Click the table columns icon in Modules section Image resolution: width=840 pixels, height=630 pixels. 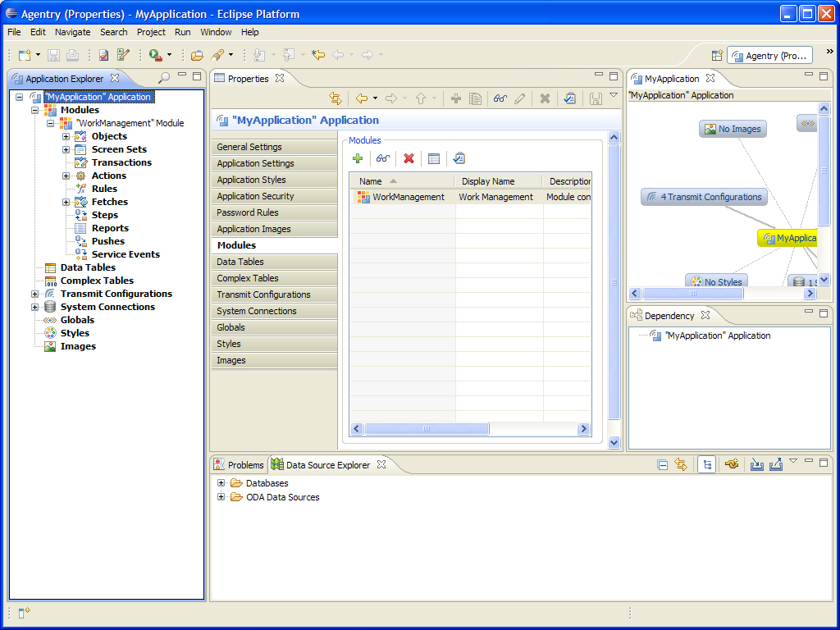tap(434, 158)
